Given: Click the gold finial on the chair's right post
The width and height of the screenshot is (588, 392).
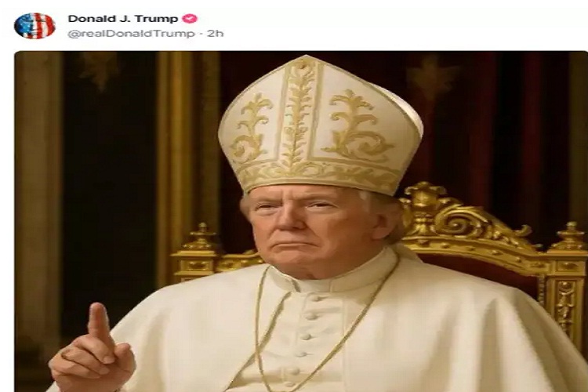Looking at the screenshot, I should click(571, 236).
